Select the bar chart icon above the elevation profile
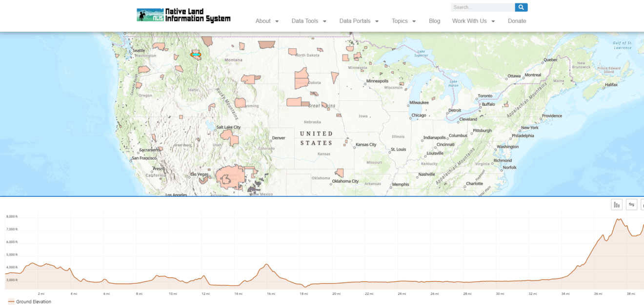 tap(616, 204)
